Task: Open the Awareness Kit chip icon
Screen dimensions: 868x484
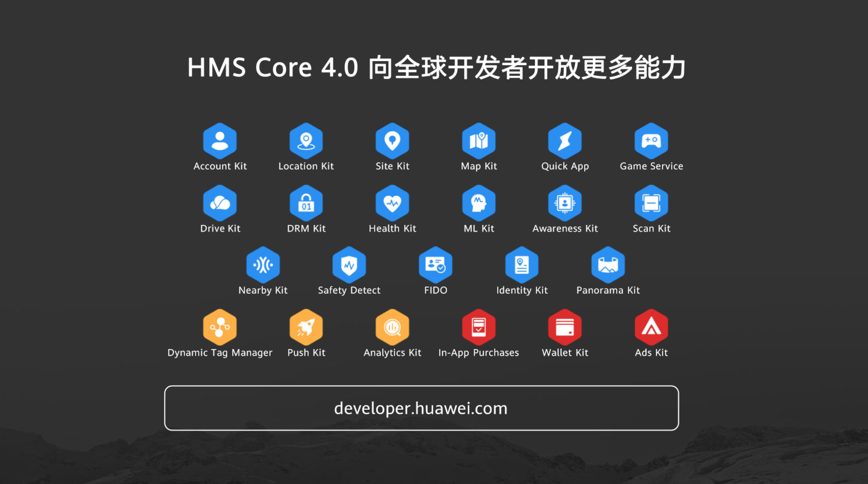Action: 565,203
